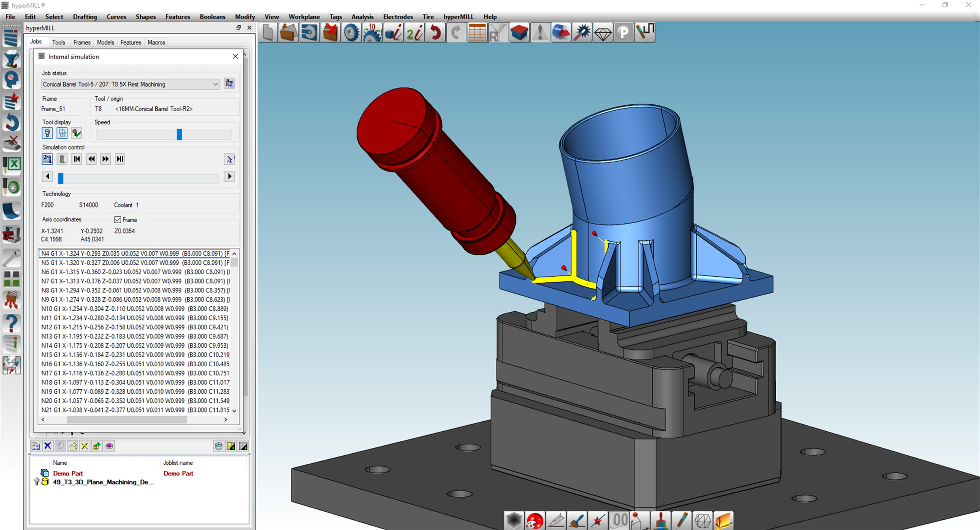This screenshot has width=980, height=530.
Task: Click the blue question mark help icon
Action: click(x=11, y=323)
